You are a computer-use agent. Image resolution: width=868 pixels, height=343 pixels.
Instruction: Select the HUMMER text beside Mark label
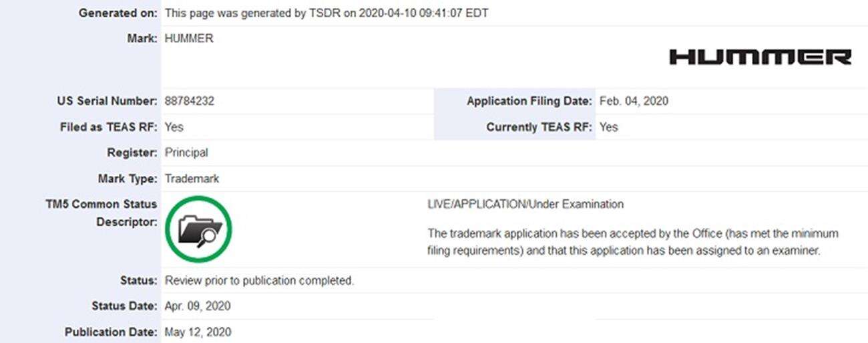click(x=189, y=39)
